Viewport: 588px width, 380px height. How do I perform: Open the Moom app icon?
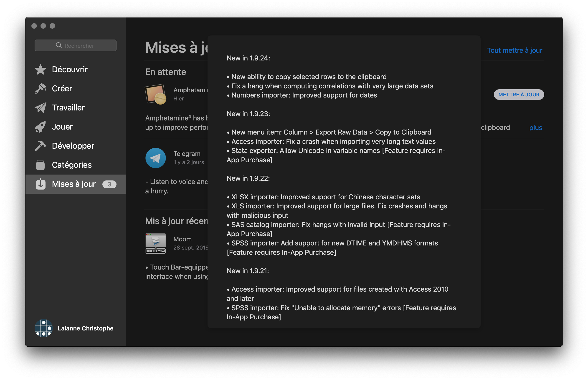(x=156, y=243)
